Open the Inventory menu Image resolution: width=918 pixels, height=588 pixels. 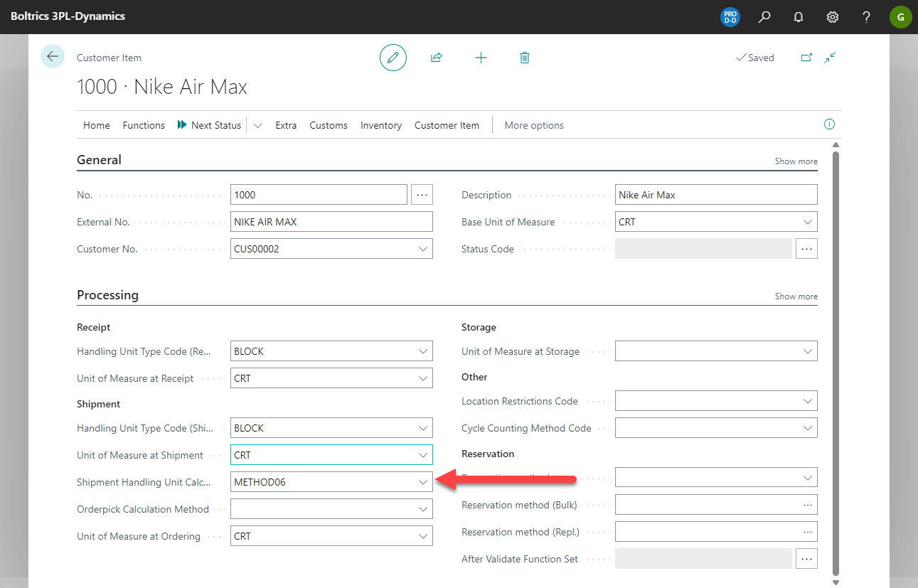coord(381,125)
